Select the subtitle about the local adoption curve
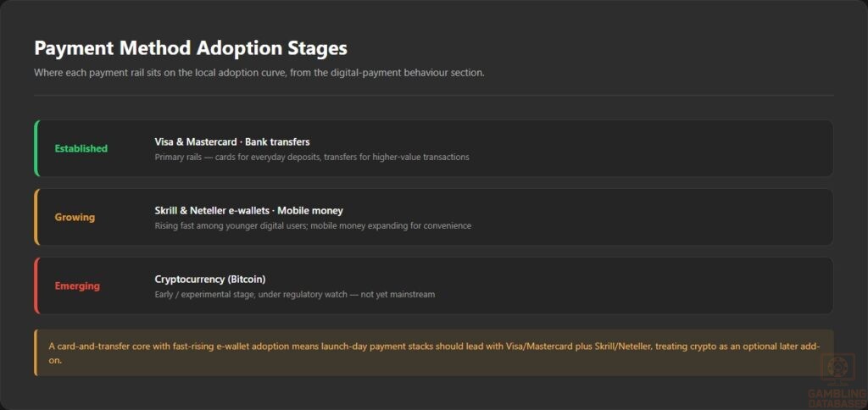 [x=259, y=73]
